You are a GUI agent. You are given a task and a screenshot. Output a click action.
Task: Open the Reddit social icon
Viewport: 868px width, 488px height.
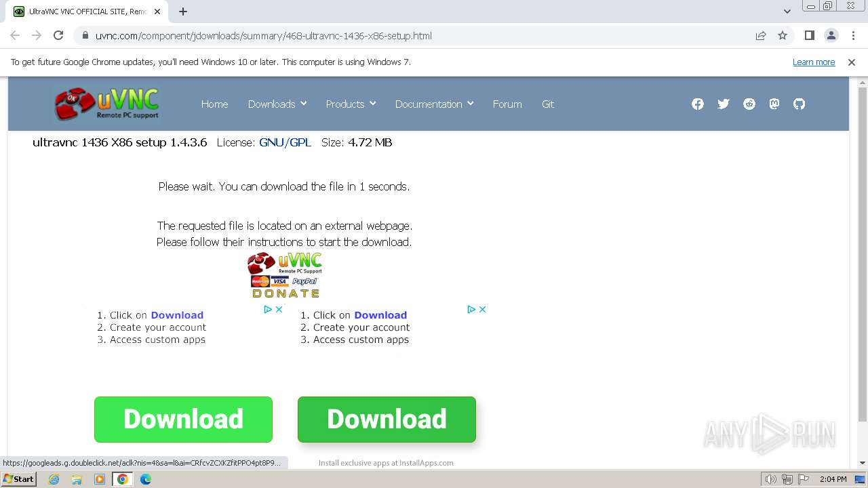[x=749, y=104]
